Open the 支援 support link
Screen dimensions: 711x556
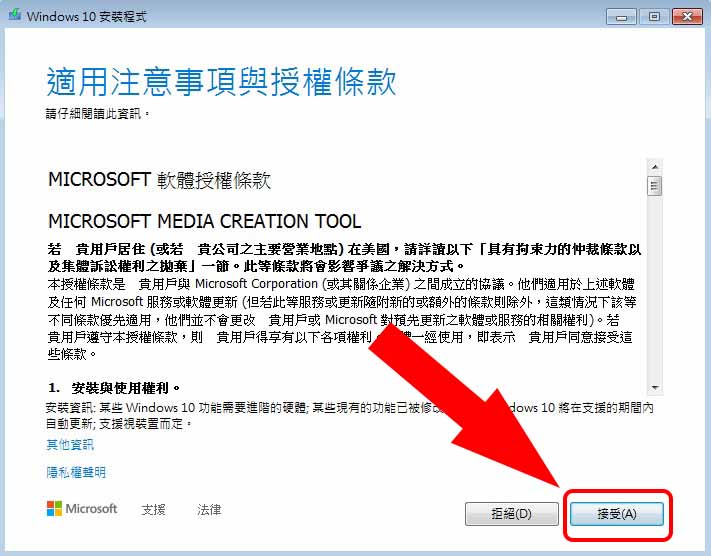[153, 510]
